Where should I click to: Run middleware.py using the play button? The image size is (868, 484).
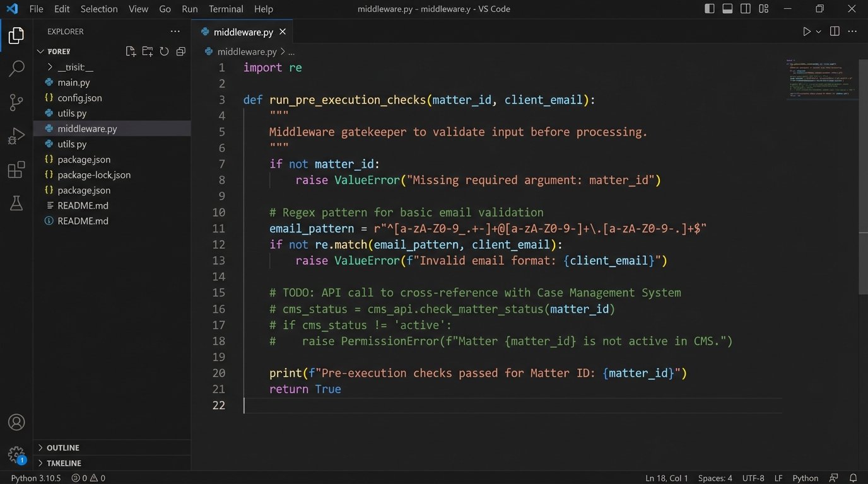click(x=806, y=30)
